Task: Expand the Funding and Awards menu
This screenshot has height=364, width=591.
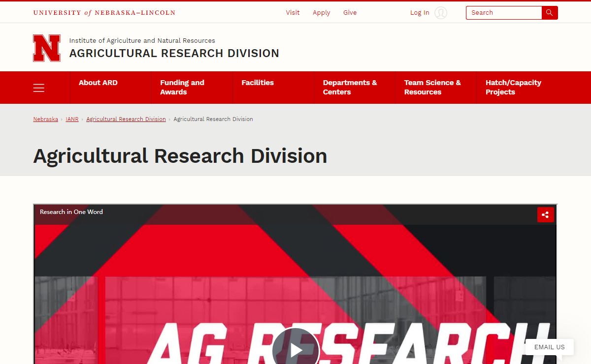Action: (x=182, y=87)
